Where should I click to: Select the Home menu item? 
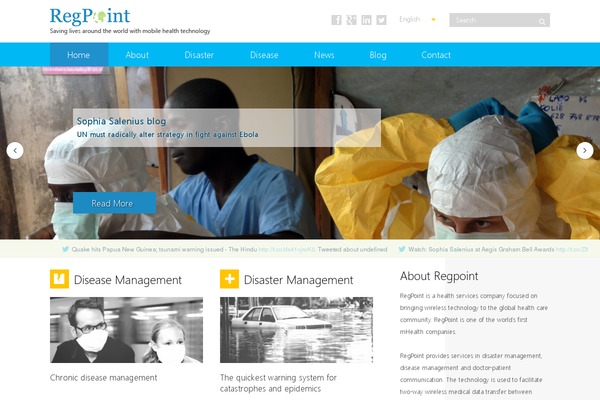coord(79,55)
